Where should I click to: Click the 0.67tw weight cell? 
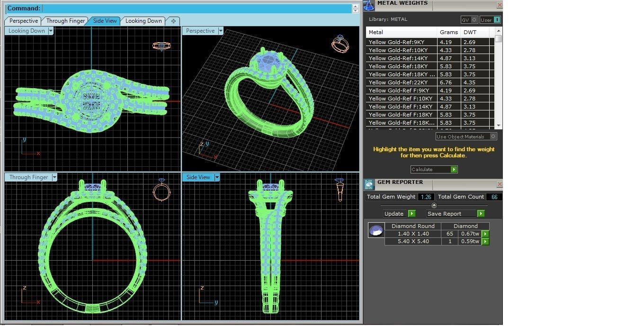[470, 234]
